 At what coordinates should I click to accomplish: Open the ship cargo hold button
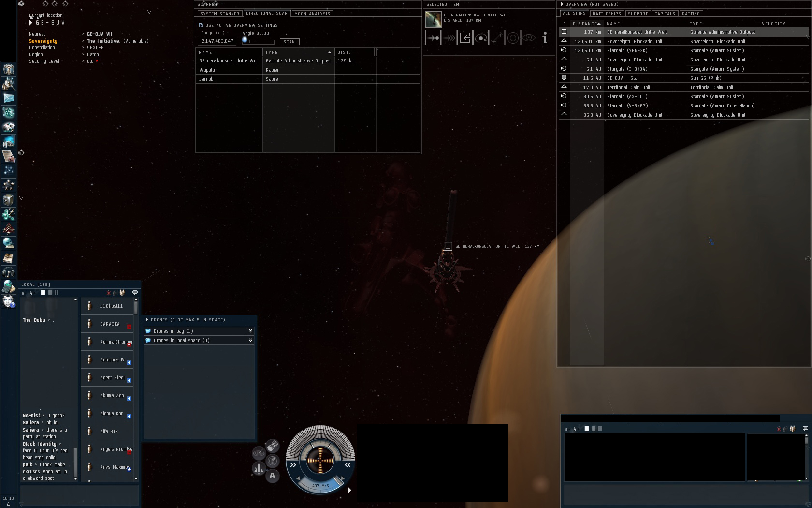tap(273, 446)
